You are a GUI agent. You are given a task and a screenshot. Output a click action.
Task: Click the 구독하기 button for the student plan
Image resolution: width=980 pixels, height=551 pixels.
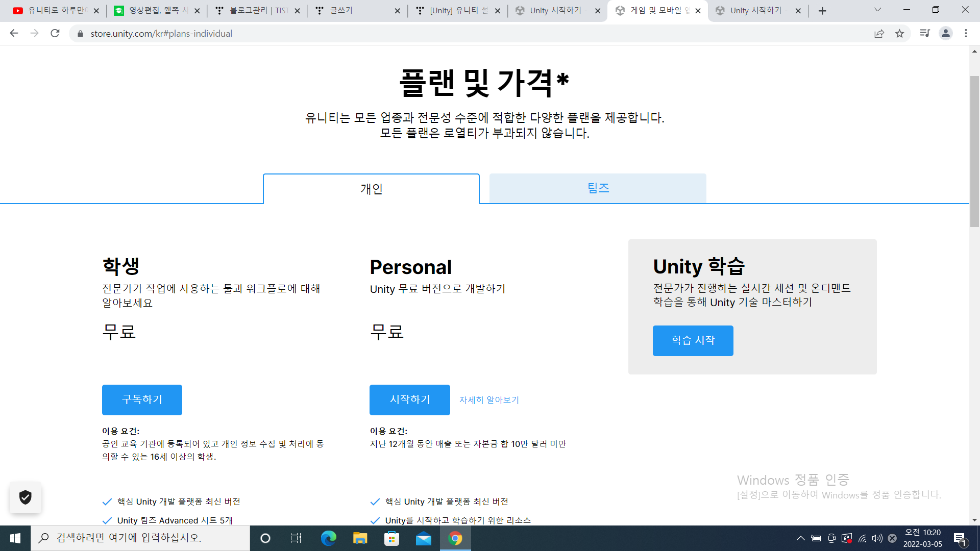[x=142, y=399]
